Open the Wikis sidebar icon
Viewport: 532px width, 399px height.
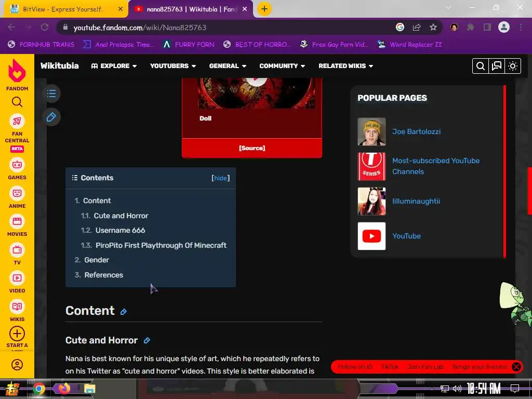tap(17, 307)
